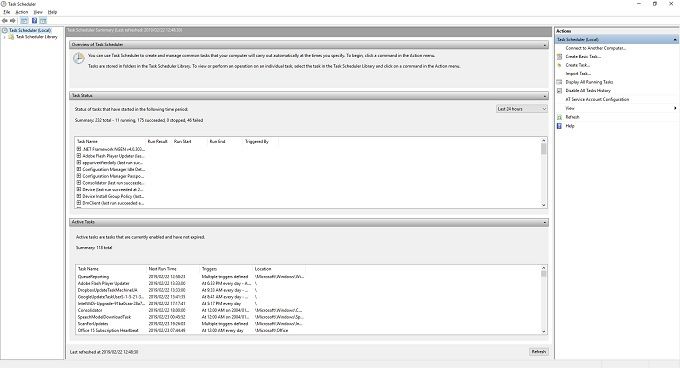Expand the Adobe Flash Player Updater entry
680x368 pixels.
79,156
